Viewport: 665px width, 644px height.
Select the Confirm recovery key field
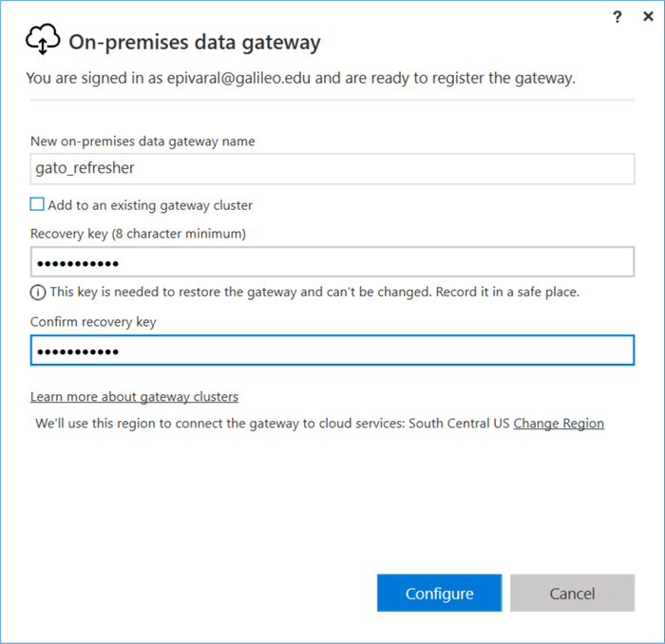332,350
